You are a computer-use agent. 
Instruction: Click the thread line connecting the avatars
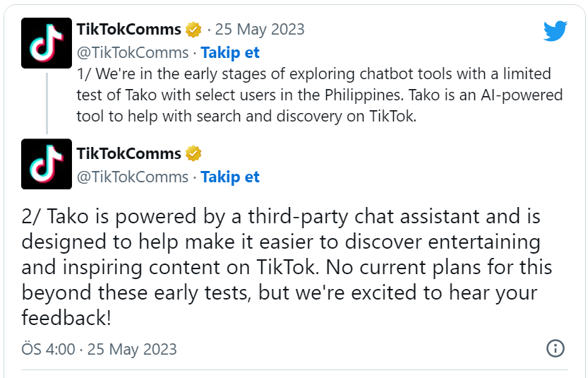[x=47, y=101]
